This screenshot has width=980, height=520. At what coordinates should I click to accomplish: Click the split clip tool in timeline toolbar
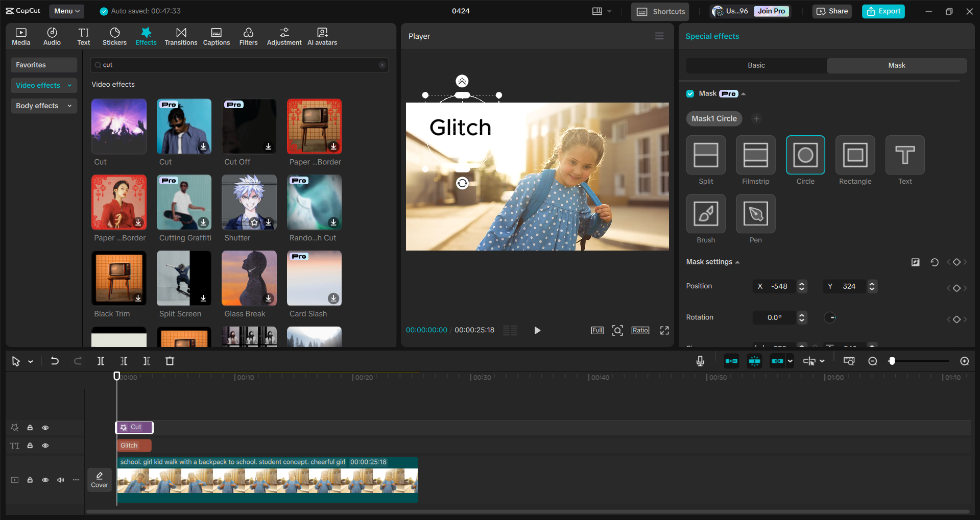(x=101, y=361)
